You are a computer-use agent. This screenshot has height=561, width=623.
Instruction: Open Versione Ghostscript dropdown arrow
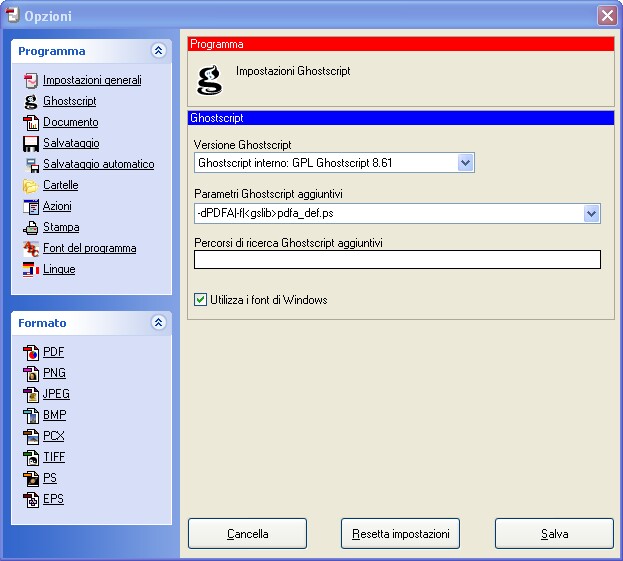point(466,163)
